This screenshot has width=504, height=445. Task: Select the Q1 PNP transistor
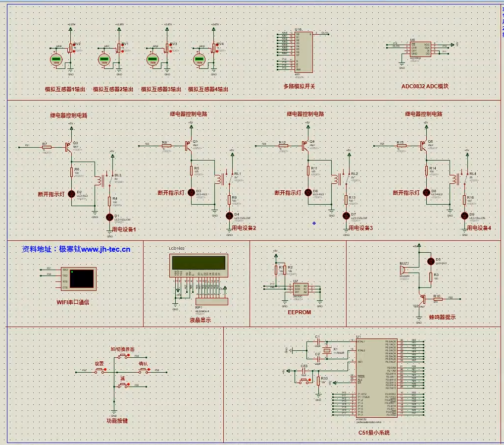[188, 146]
